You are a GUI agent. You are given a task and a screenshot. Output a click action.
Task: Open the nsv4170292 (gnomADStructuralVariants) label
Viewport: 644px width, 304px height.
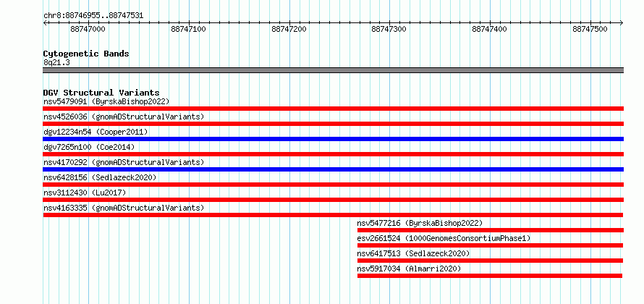124,162
